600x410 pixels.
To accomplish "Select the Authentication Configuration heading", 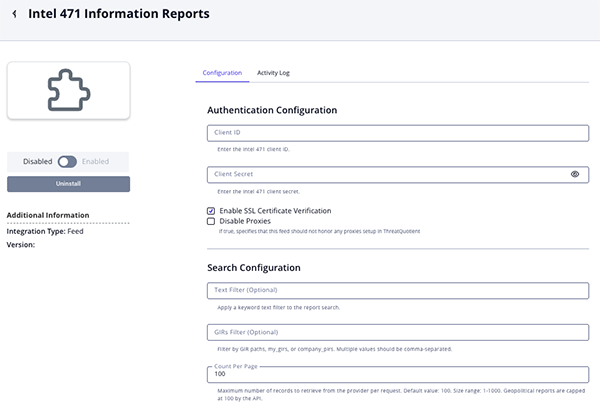I will click(272, 110).
